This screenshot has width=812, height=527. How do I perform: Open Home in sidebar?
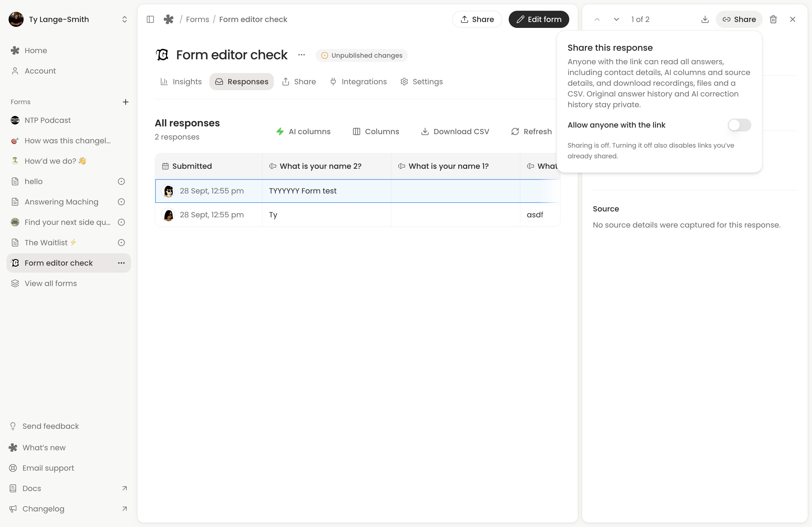point(68,50)
